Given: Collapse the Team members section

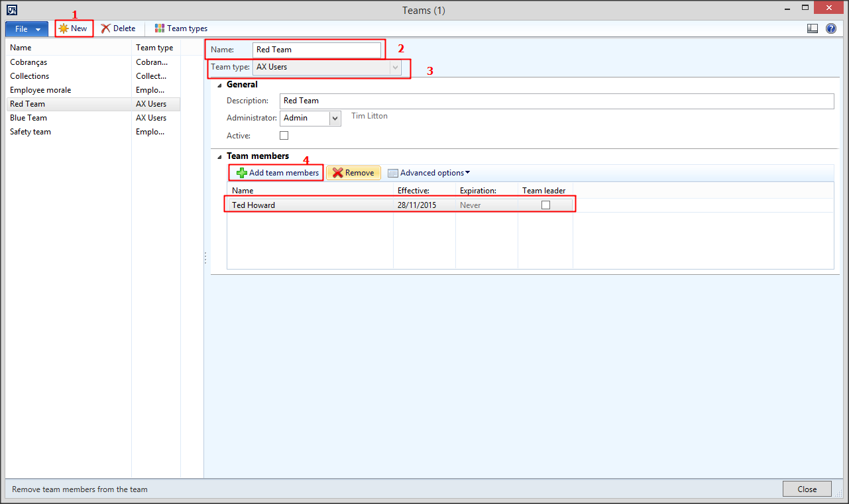Looking at the screenshot, I should coord(219,156).
